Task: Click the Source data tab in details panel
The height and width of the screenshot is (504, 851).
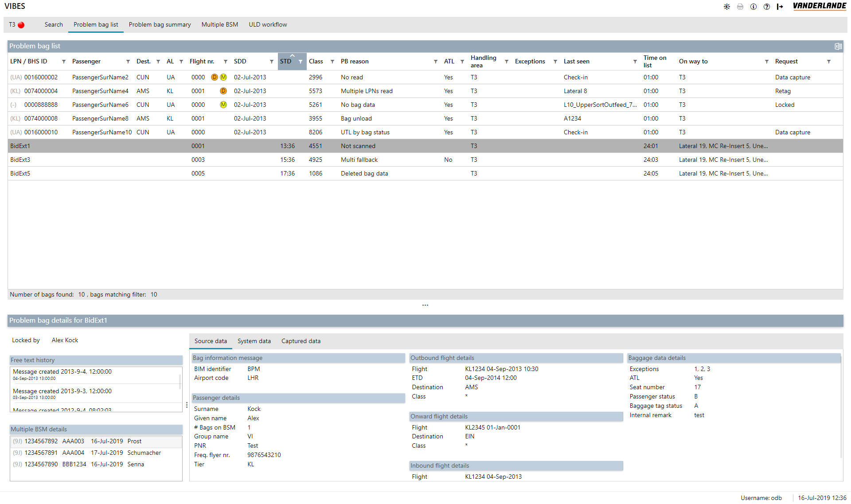Action: coord(211,340)
